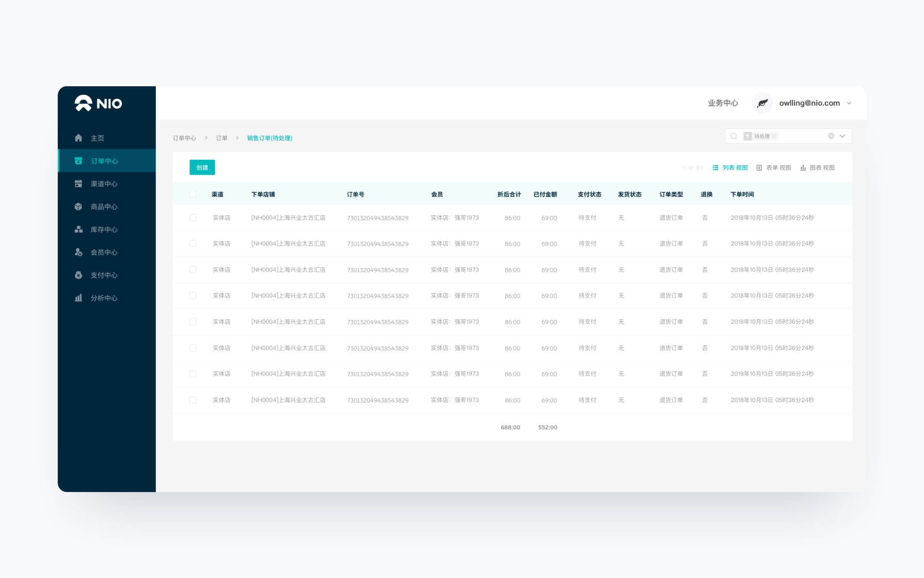Image resolution: width=924 pixels, height=578 pixels.
Task: Toggle the select-all checkbox in table header
Action: point(193,194)
